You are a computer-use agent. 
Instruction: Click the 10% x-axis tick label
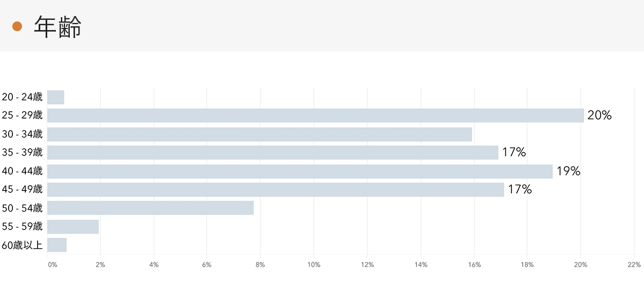[x=314, y=265]
